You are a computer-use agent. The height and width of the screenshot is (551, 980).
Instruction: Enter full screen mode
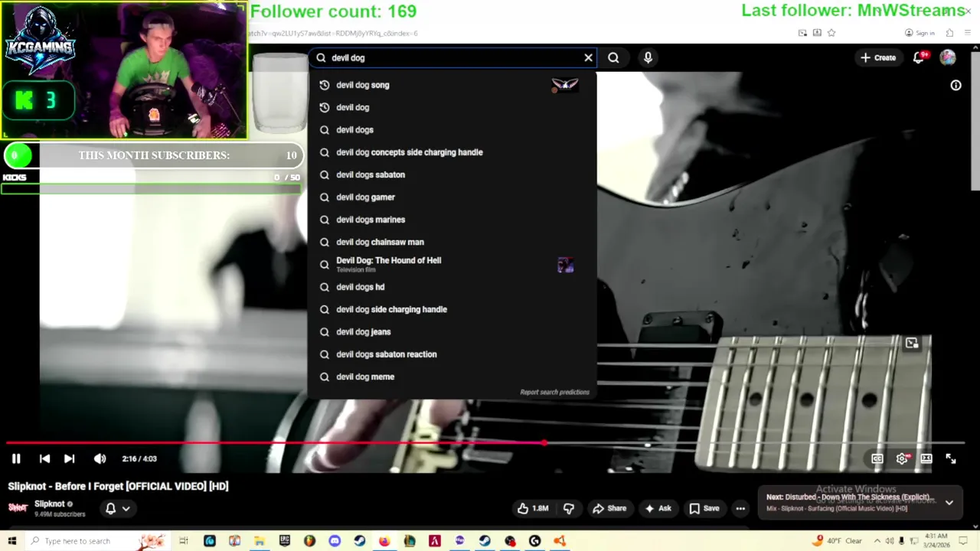click(951, 458)
